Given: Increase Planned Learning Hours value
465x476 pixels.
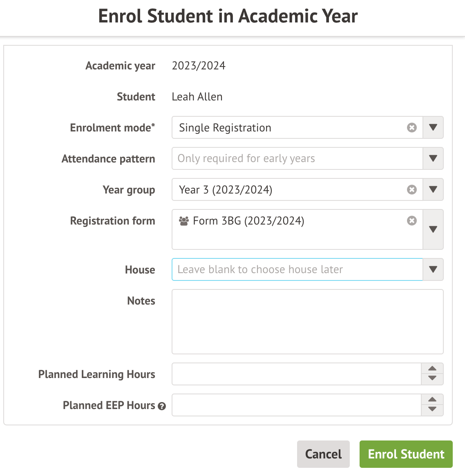Looking at the screenshot, I should (432, 369).
